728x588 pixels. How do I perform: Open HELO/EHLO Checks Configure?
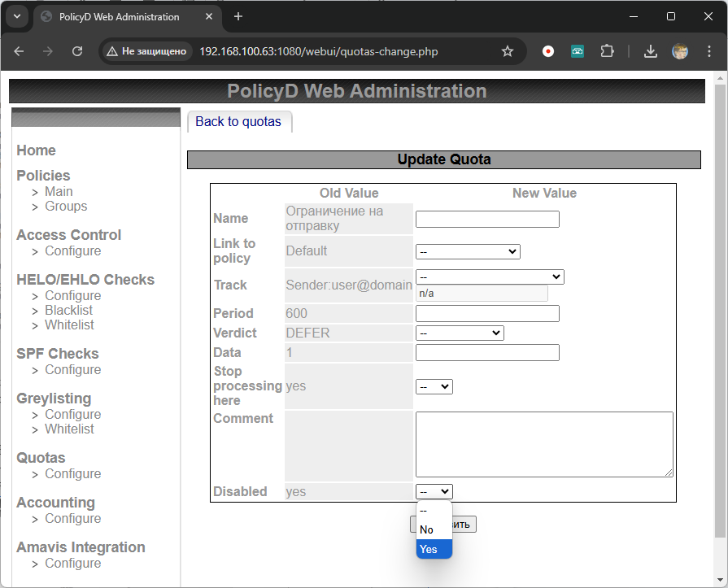(x=73, y=295)
